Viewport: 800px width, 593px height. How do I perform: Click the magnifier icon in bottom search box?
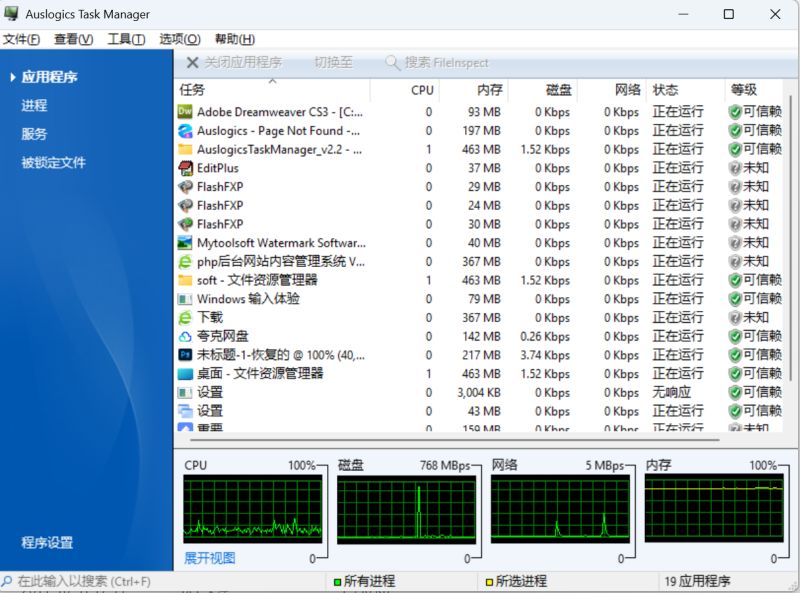coord(7,581)
